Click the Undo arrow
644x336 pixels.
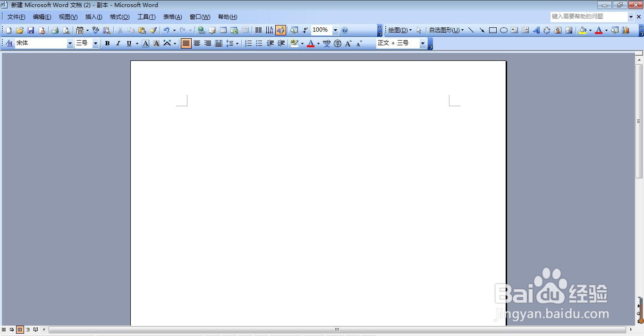[x=166, y=30]
